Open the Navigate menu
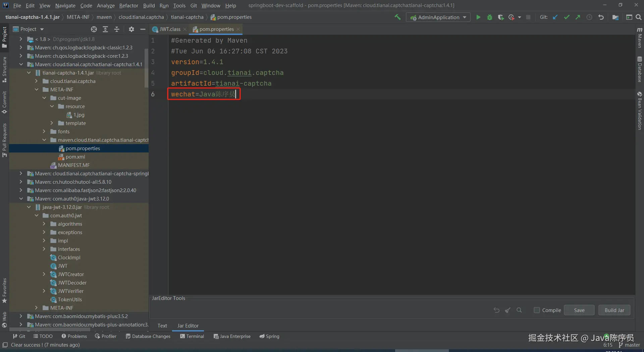Image resolution: width=644 pixels, height=352 pixels. (65, 5)
